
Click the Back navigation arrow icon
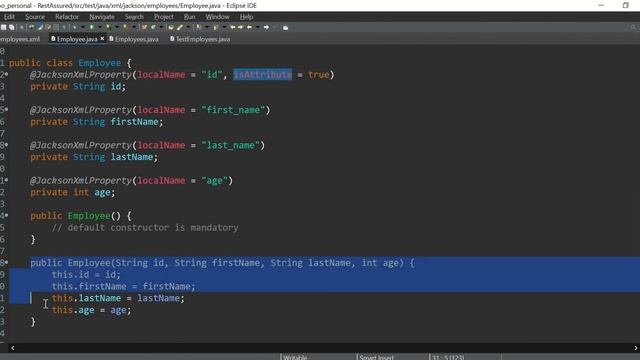tap(249, 27)
